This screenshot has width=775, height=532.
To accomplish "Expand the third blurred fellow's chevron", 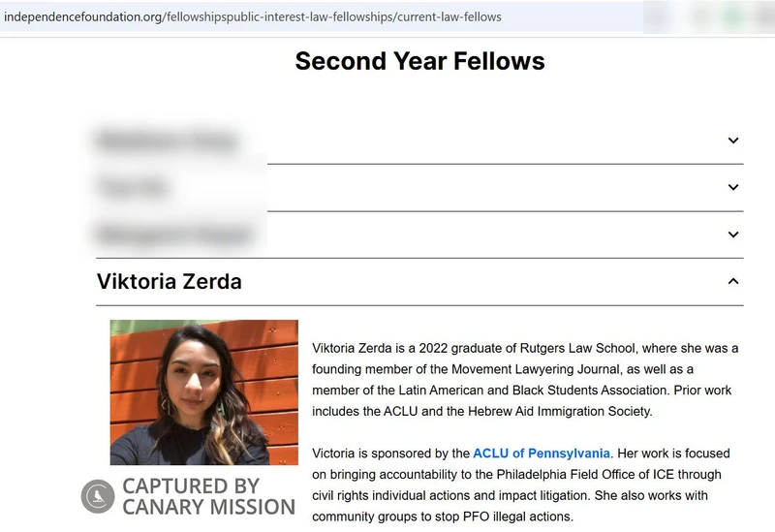I will click(x=733, y=235).
